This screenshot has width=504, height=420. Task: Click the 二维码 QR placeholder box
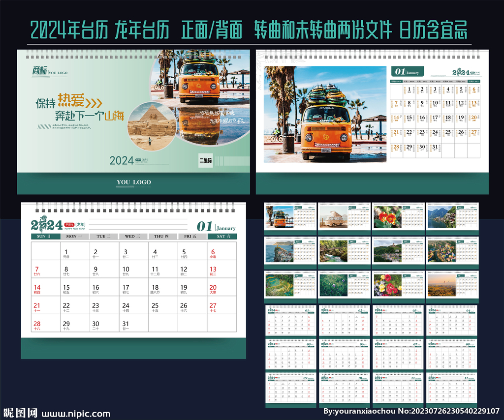tap(206, 160)
